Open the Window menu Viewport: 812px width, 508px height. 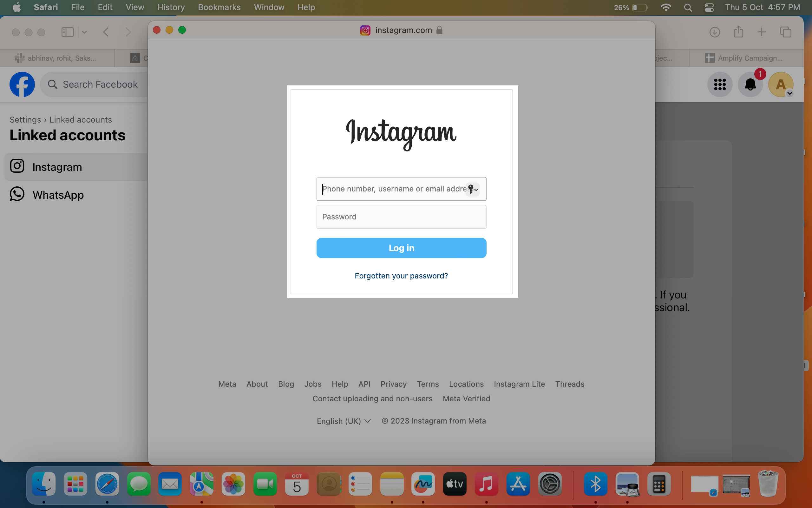(269, 7)
